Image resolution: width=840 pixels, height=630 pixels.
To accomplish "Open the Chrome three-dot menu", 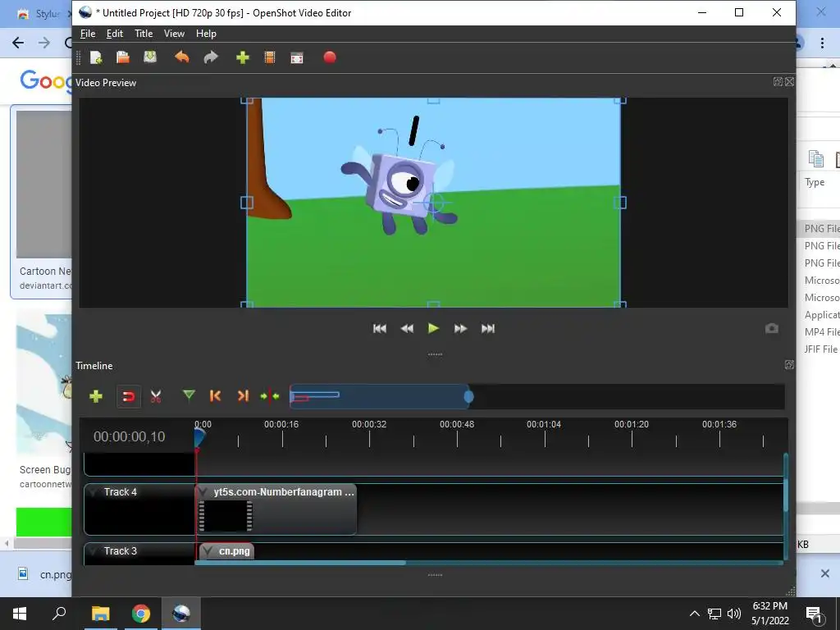I will pos(822,43).
